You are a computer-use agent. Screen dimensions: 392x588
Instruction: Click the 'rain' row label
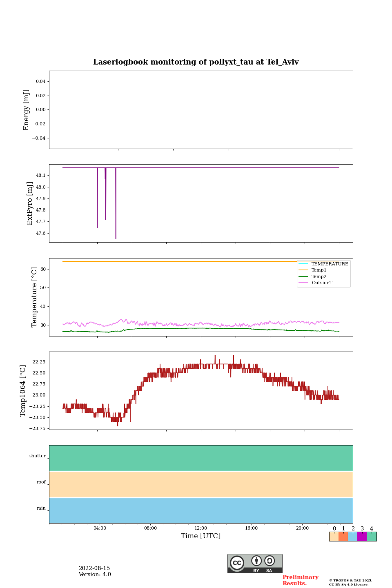pos(41,508)
